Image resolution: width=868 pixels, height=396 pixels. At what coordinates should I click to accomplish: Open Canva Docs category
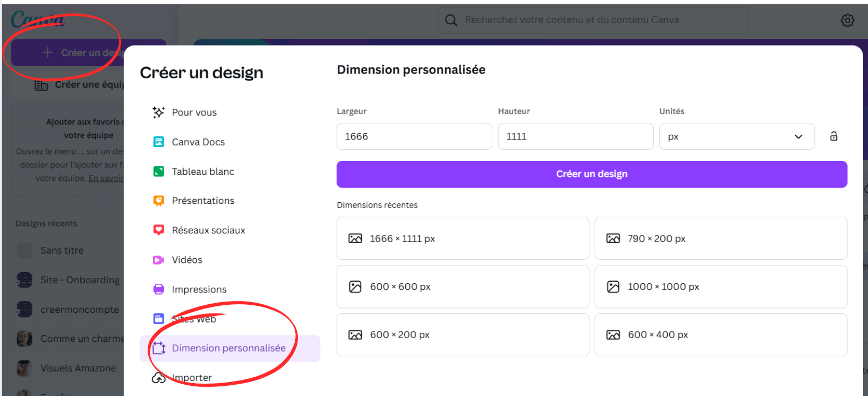(198, 142)
